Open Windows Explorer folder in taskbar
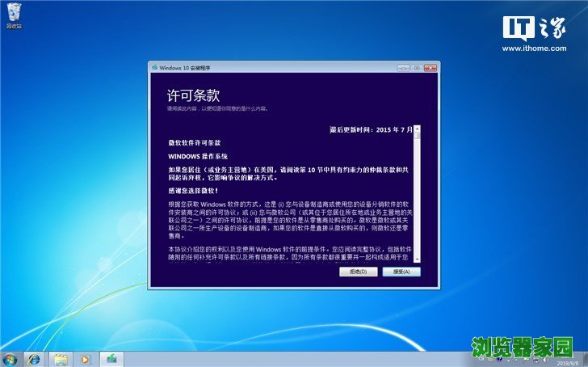This screenshot has height=367, width=588. pos(60,358)
